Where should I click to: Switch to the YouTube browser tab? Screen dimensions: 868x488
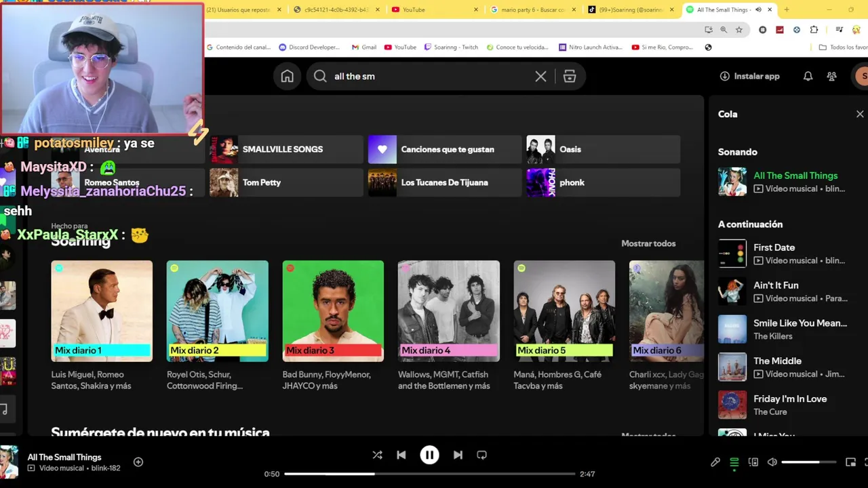click(434, 9)
